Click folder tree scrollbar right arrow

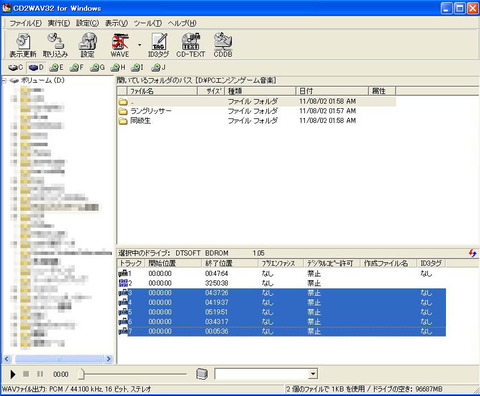click(108, 359)
